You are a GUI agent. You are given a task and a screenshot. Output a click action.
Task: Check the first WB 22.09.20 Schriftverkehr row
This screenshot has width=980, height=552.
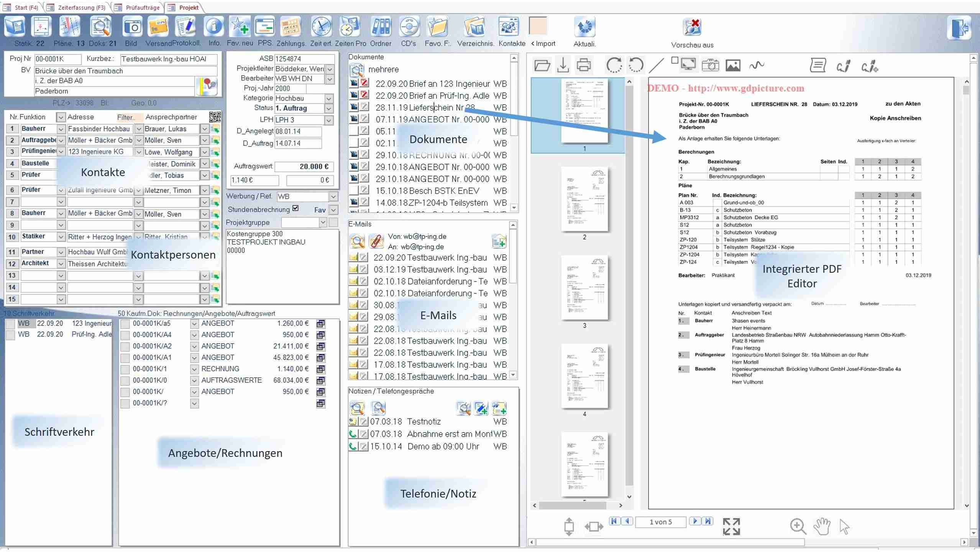(10, 324)
